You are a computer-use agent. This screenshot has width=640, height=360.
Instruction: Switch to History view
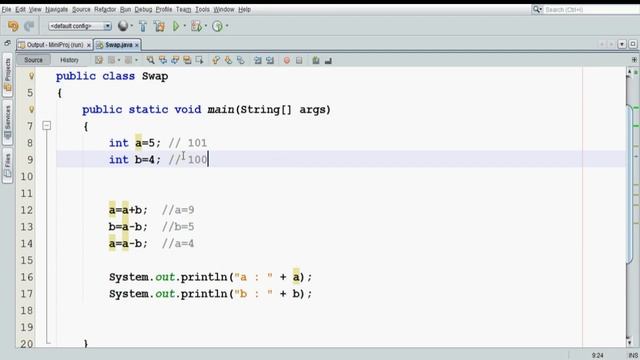[69, 60]
